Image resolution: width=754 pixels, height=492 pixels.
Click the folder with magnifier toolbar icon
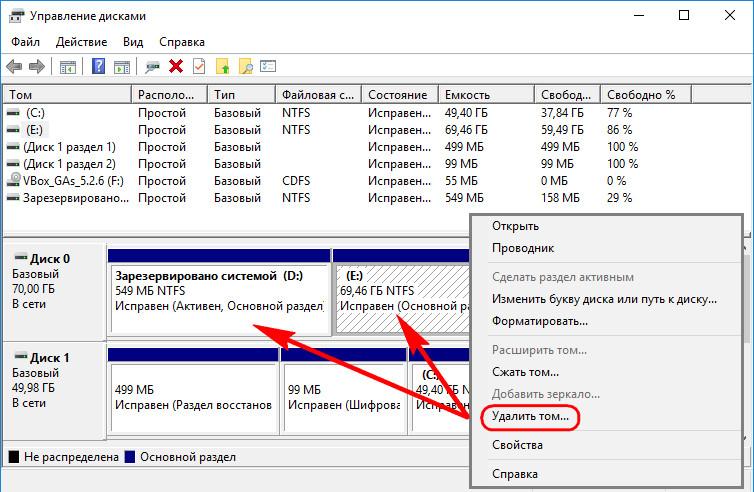246,66
